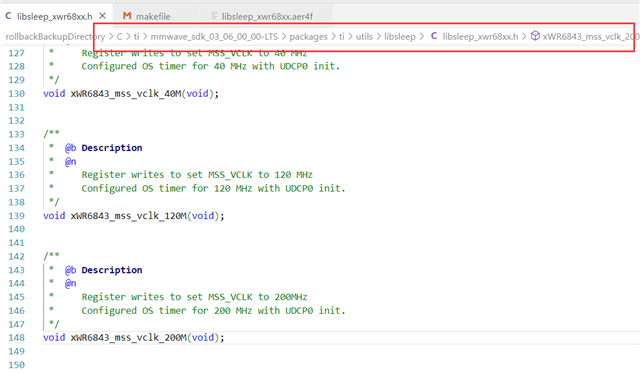Click line number 148 in the gutter

(x=16, y=338)
